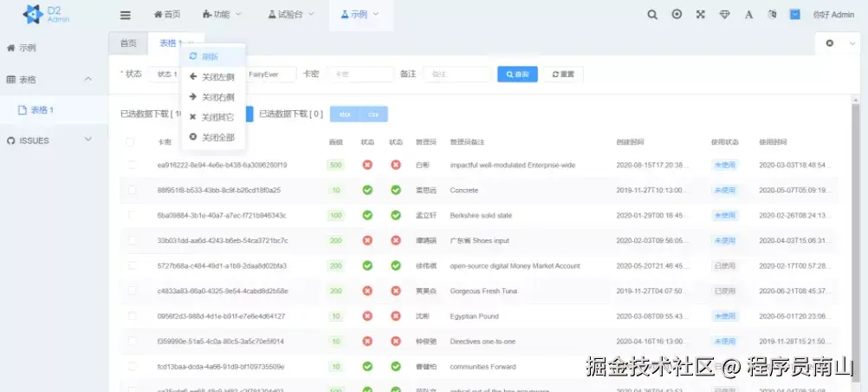The width and height of the screenshot is (868, 392).
Task: Click the blue 查询 search button
Action: click(x=517, y=75)
